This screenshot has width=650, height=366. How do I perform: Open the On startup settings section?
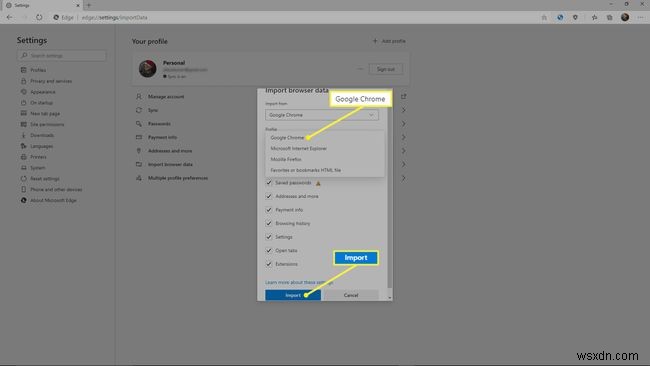pyautogui.click(x=41, y=102)
